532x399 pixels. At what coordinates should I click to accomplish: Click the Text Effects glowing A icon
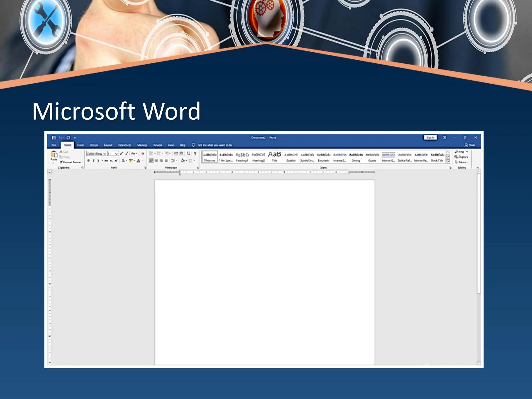click(x=123, y=161)
